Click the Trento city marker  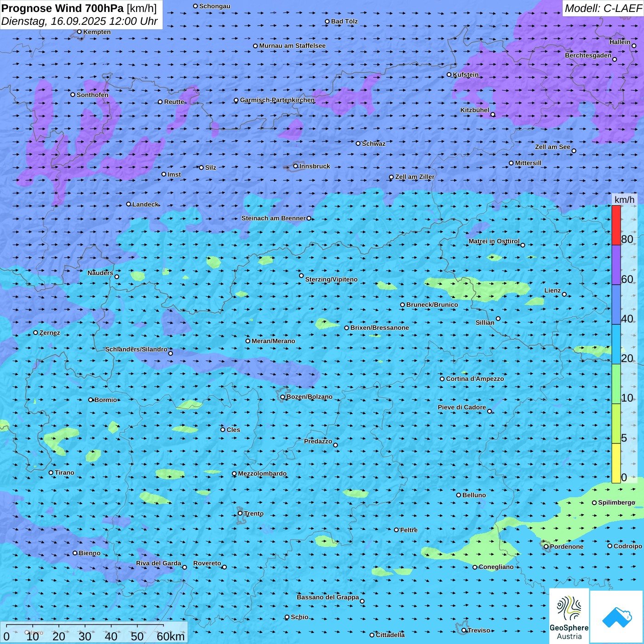tap(240, 513)
